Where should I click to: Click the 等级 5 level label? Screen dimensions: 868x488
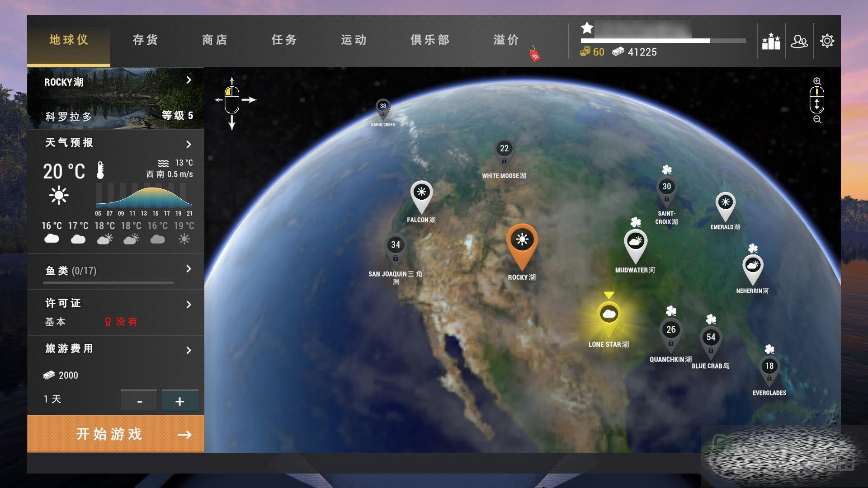177,116
